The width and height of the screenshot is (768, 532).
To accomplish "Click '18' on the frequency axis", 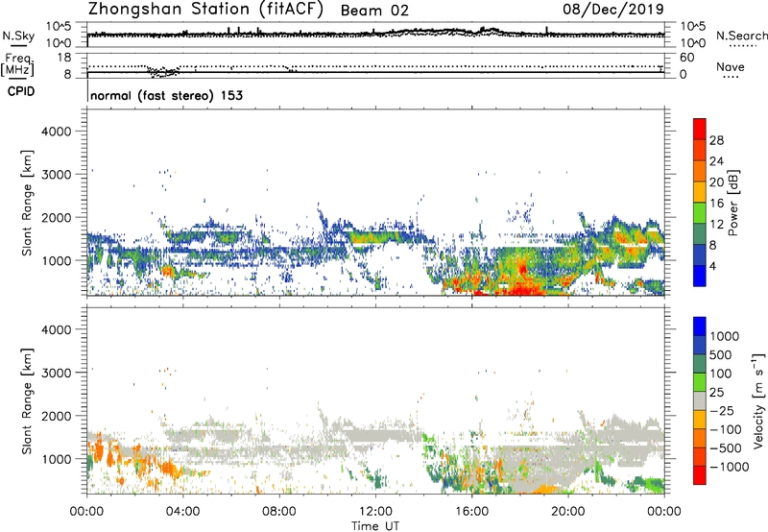I will [x=64, y=58].
